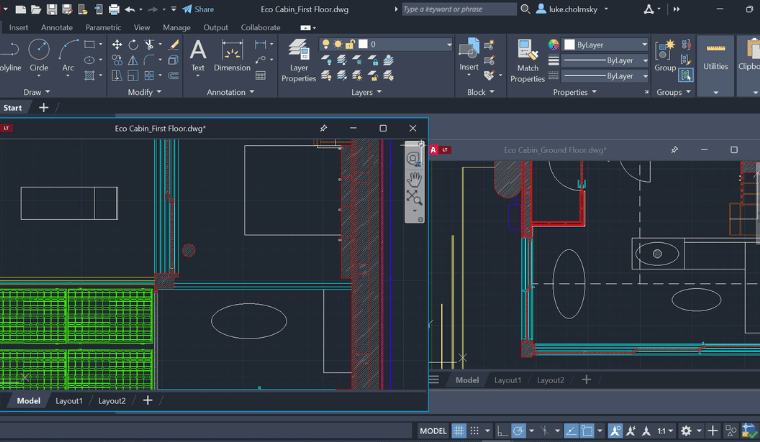Switch to the Parametric ribbon tab

pyautogui.click(x=103, y=27)
